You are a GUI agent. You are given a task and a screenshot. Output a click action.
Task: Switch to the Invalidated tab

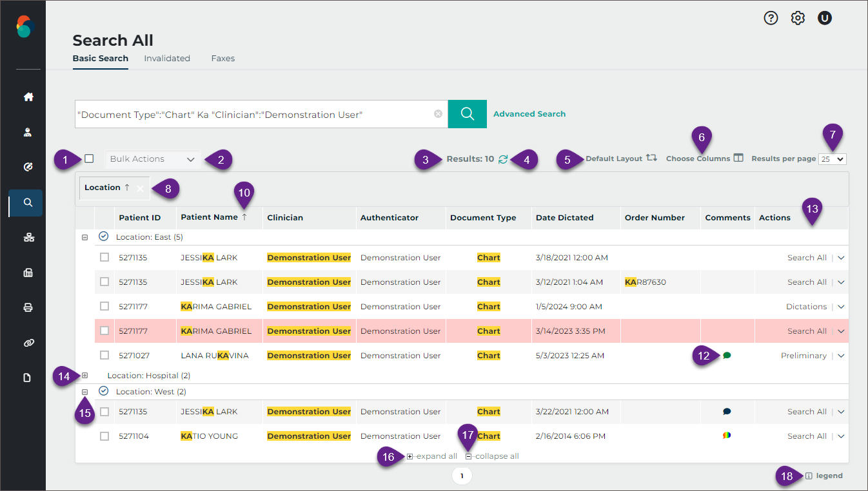click(167, 59)
